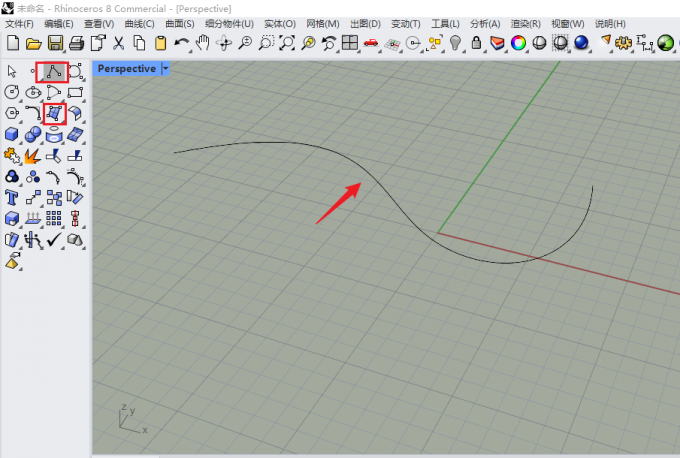
Task: Click the blue render sphere icon
Action: click(x=581, y=43)
